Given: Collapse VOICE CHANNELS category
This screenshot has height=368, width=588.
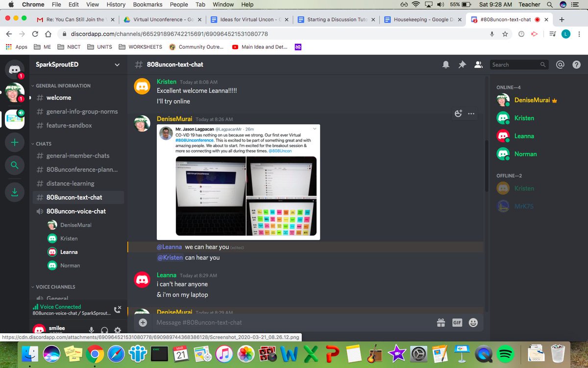Looking at the screenshot, I should 52,287.
